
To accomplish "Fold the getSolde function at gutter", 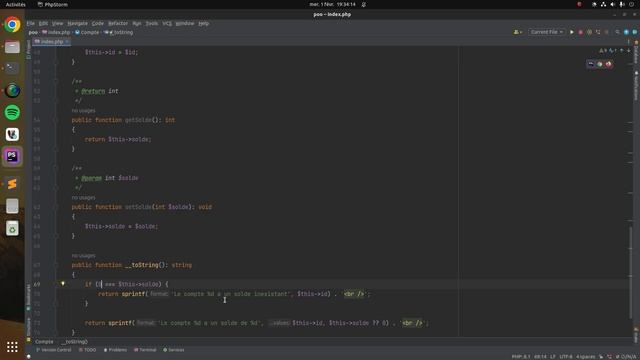I will click(56, 120).
